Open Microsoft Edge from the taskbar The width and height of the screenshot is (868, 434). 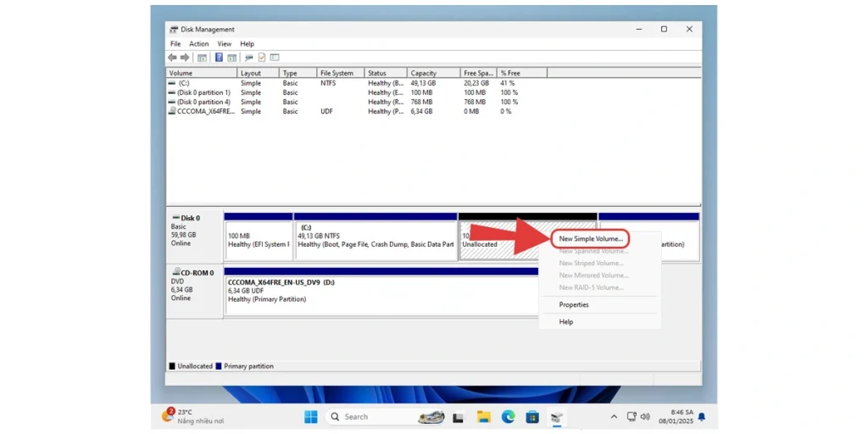508,416
